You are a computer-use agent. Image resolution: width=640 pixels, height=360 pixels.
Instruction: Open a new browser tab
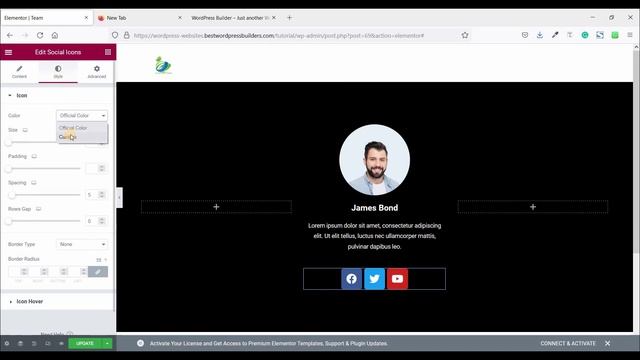289,18
